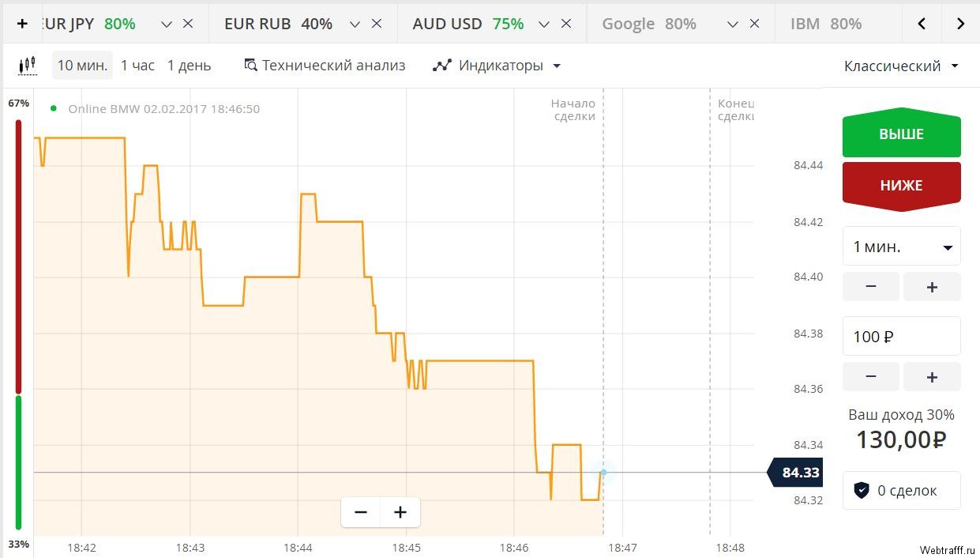This screenshot has width=980, height=558.
Task: Close the AUD USD tab
Action: click(x=566, y=24)
